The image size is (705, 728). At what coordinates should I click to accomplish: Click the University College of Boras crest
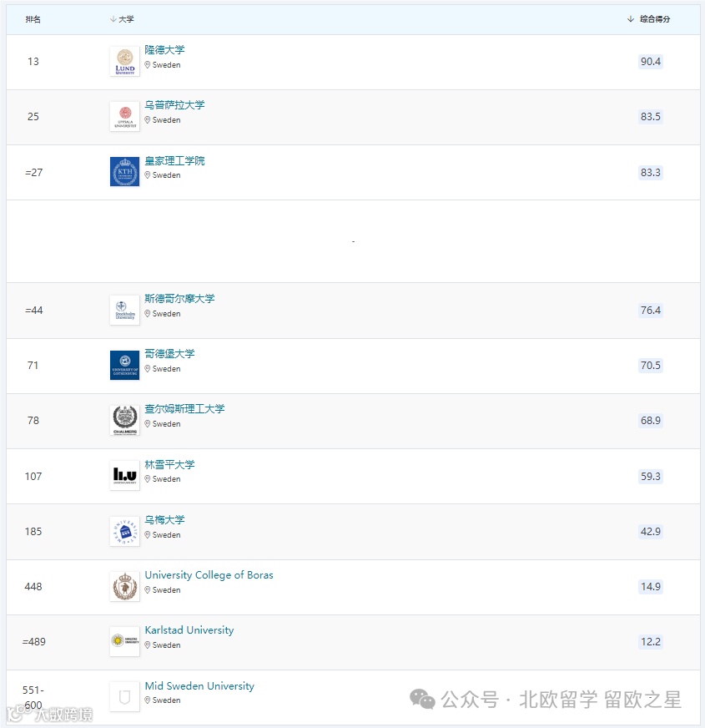pos(125,586)
